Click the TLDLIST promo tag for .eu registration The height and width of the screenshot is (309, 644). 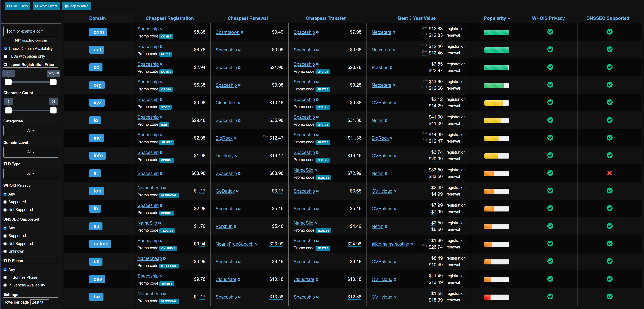(x=167, y=231)
